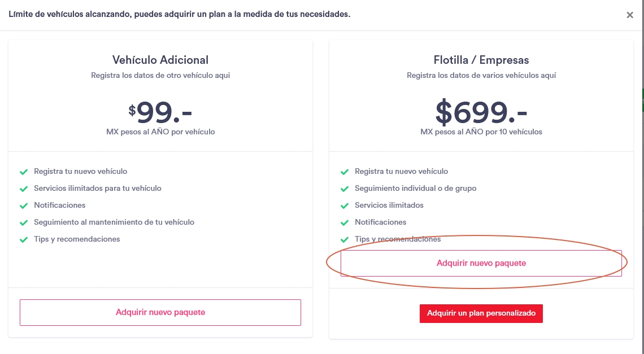This screenshot has height=354, width=644.
Task: Click the MX pesos al AÑO por 10 vehículos text
Action: [481, 132]
